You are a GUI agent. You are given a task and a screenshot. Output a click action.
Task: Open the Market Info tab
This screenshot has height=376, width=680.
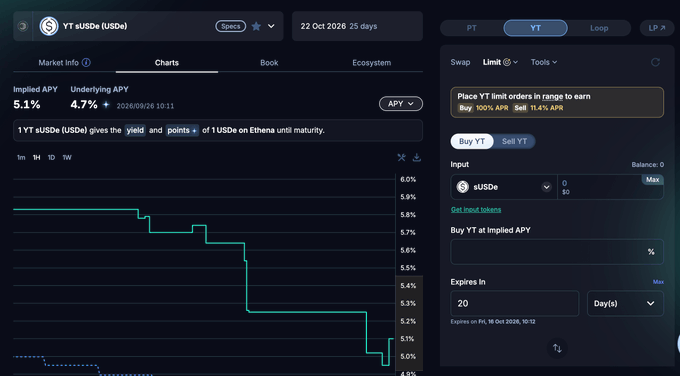64,63
